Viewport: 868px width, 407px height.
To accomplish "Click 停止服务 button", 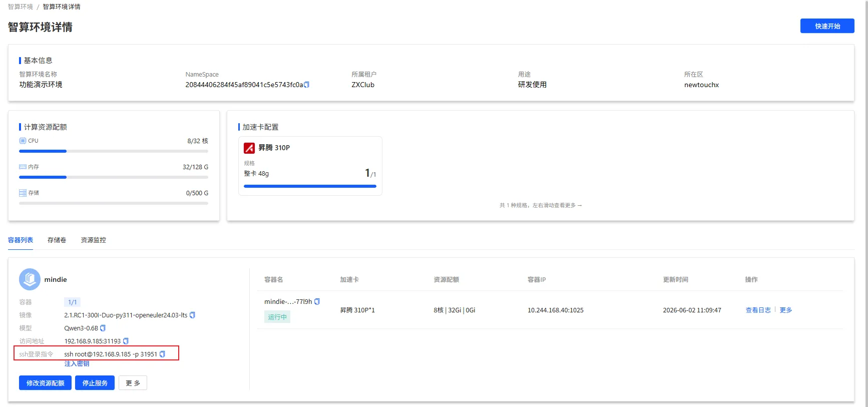I will [95, 383].
